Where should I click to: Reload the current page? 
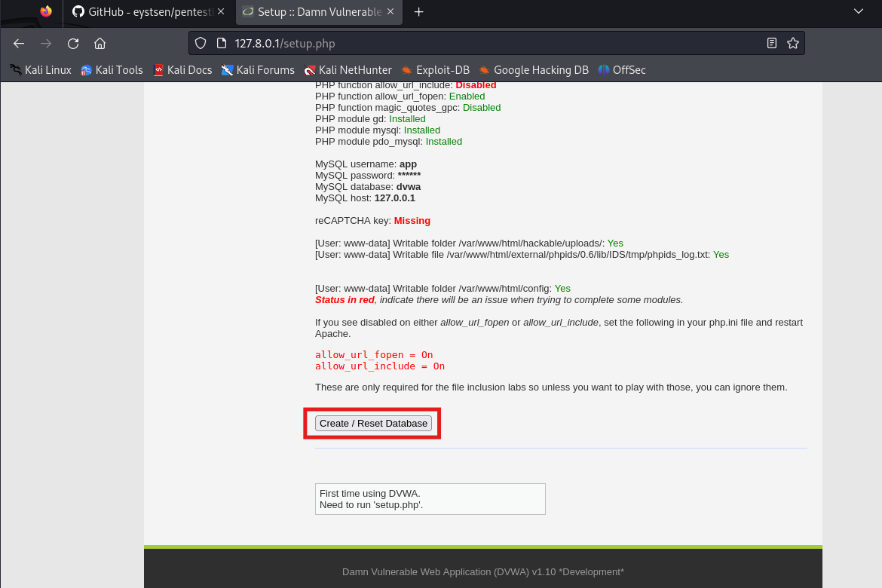click(x=73, y=43)
